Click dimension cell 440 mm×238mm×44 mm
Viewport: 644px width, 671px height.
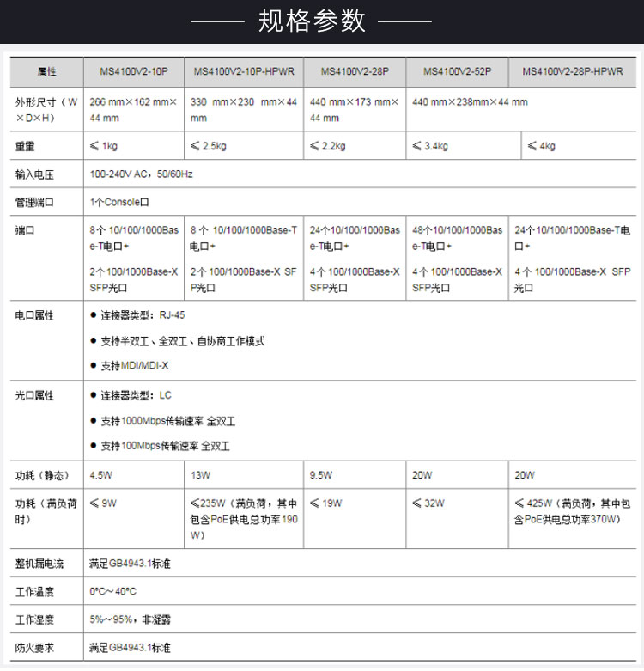tap(470, 102)
